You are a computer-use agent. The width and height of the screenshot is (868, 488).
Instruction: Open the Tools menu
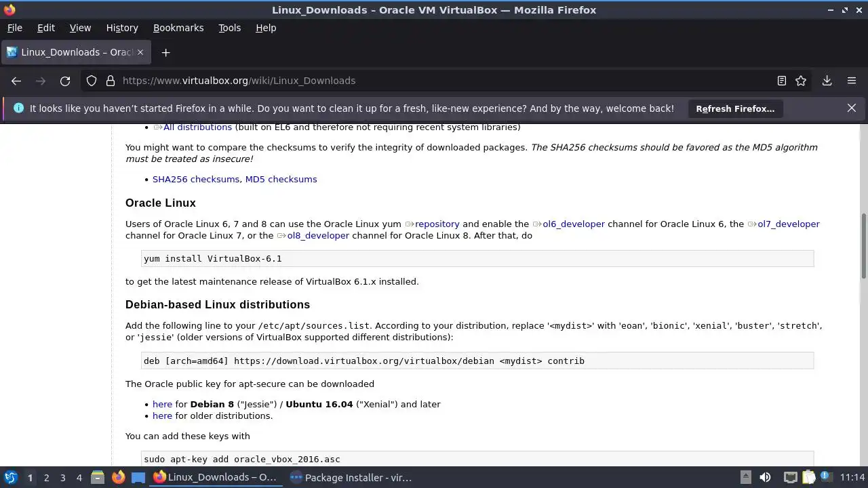(x=229, y=28)
